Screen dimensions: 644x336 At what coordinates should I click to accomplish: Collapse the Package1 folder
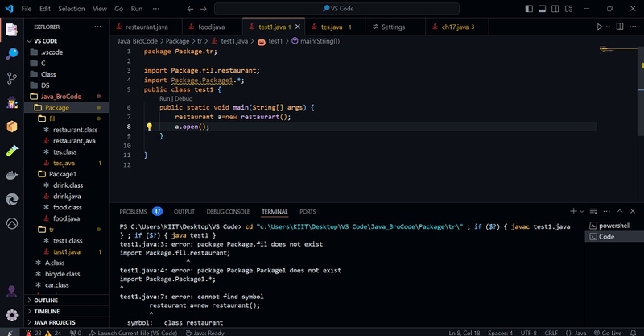tap(61, 174)
